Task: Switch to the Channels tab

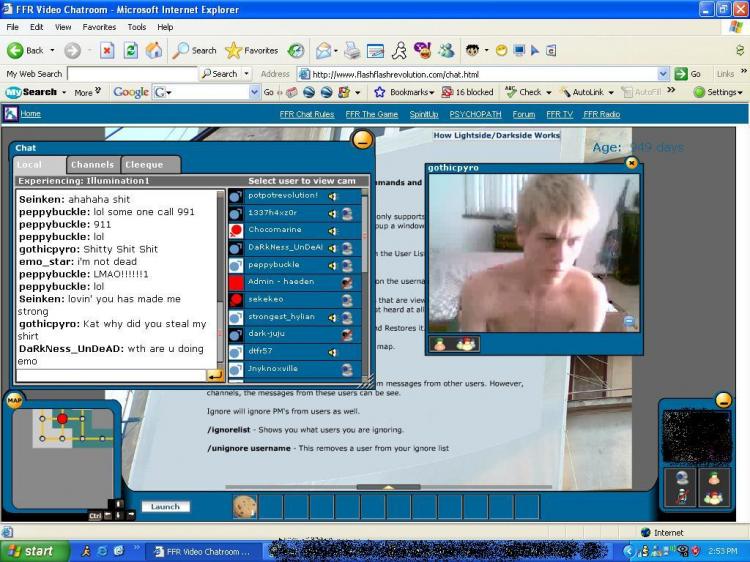Action: pyautogui.click(x=93, y=165)
